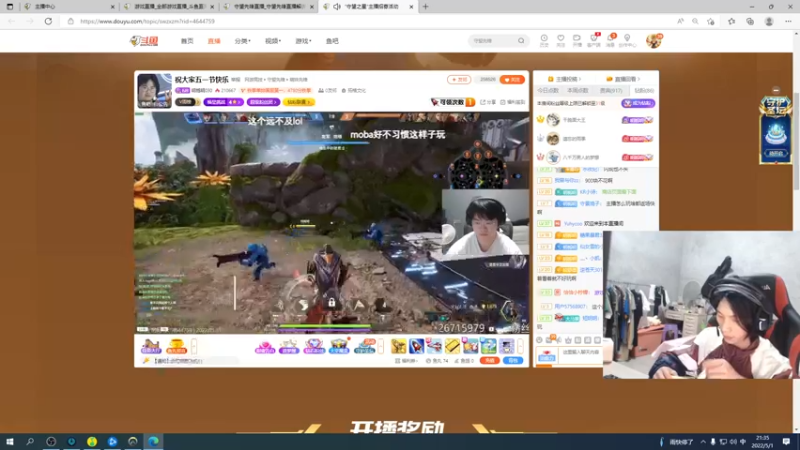This screenshot has width=800, height=450.
Task: Click the 分享 share icon
Action: 488,102
